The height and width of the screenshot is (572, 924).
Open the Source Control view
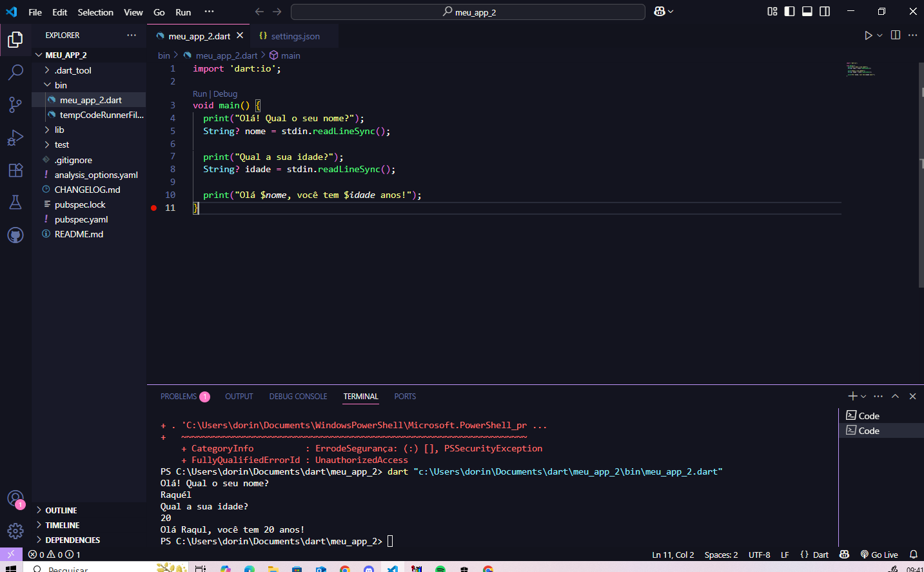tap(15, 104)
